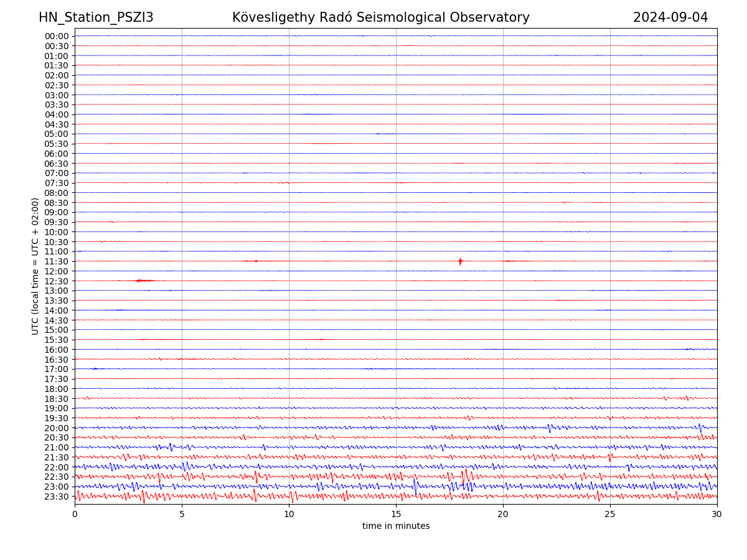Click the 18:30 row time label
747x560 pixels.
pos(57,399)
